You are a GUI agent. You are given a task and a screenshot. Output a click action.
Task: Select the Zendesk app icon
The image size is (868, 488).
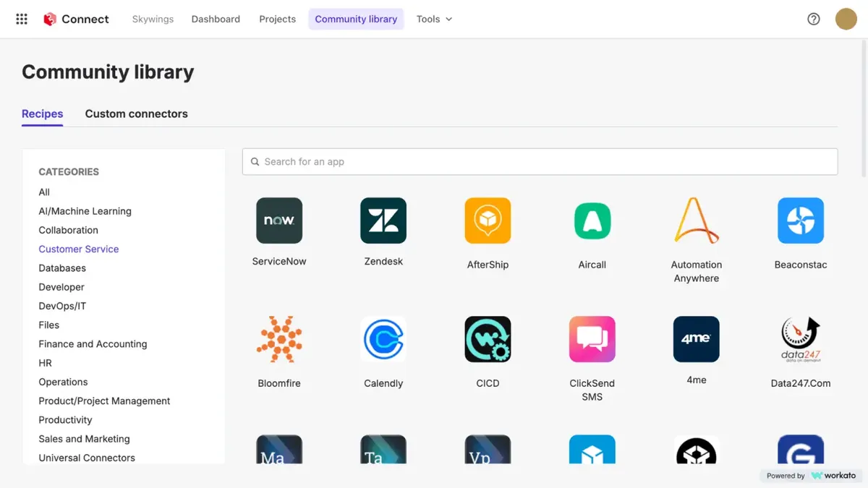coord(383,221)
